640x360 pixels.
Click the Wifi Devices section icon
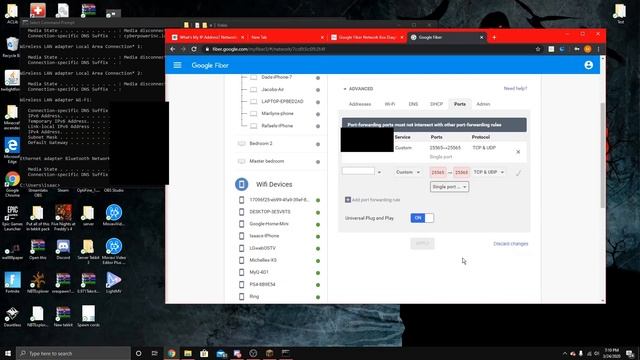coord(241,184)
